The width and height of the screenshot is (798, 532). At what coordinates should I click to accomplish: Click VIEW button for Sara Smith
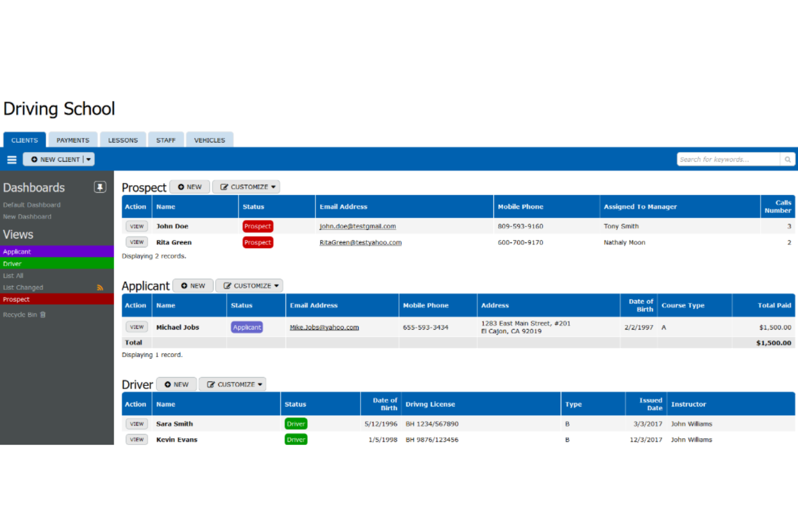pos(136,424)
